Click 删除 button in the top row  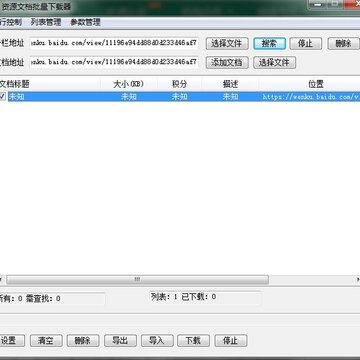pyautogui.click(x=343, y=44)
